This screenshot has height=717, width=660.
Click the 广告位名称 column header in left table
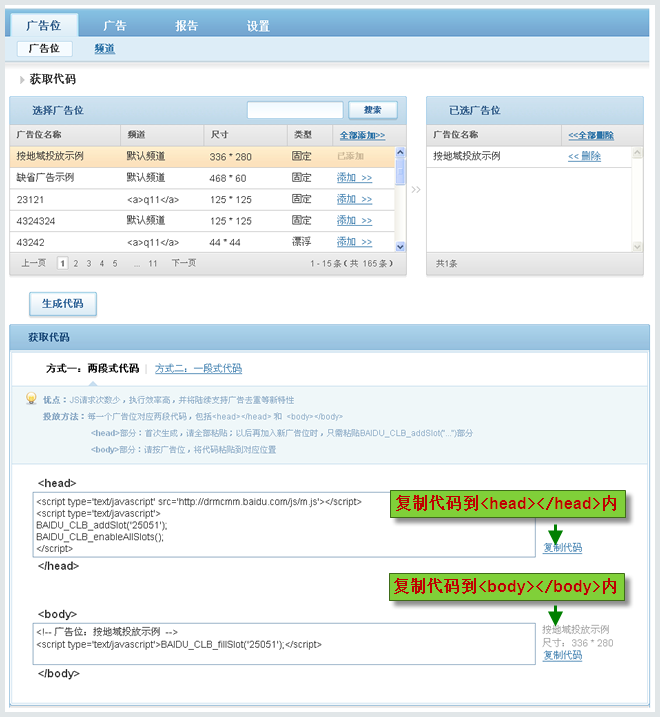(39, 135)
